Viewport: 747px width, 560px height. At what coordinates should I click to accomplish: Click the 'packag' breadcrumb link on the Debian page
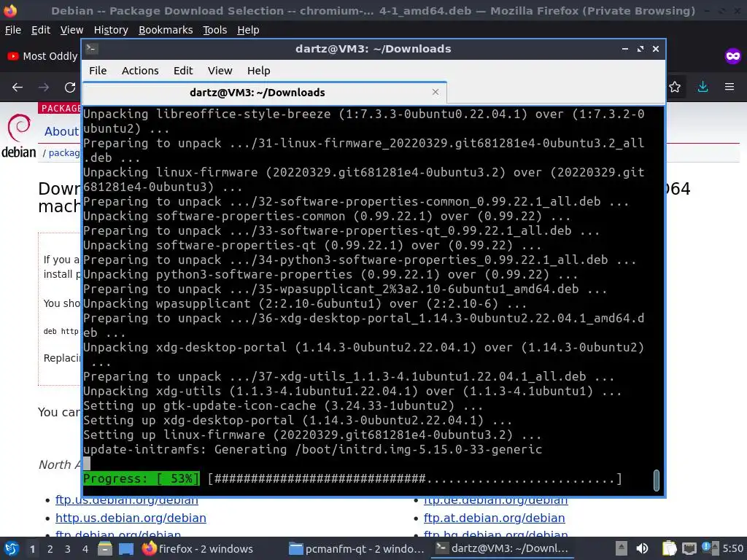click(64, 153)
